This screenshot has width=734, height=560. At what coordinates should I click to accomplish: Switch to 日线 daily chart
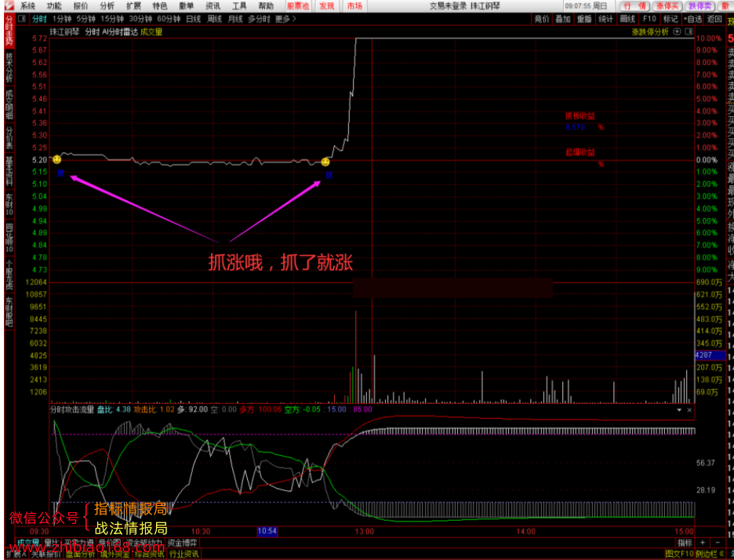[194, 19]
